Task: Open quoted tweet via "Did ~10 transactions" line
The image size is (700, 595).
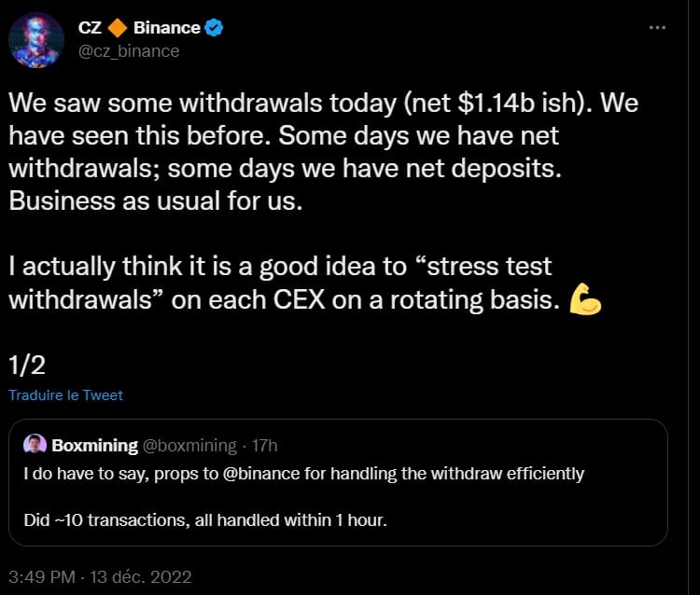Action: pos(205,520)
